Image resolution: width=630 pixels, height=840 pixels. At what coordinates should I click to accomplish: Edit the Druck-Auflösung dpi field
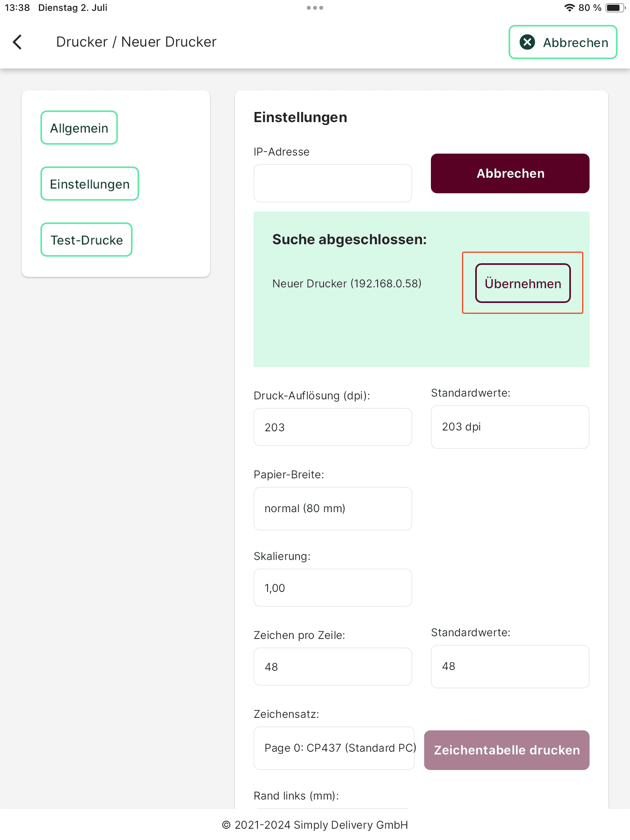(x=332, y=427)
